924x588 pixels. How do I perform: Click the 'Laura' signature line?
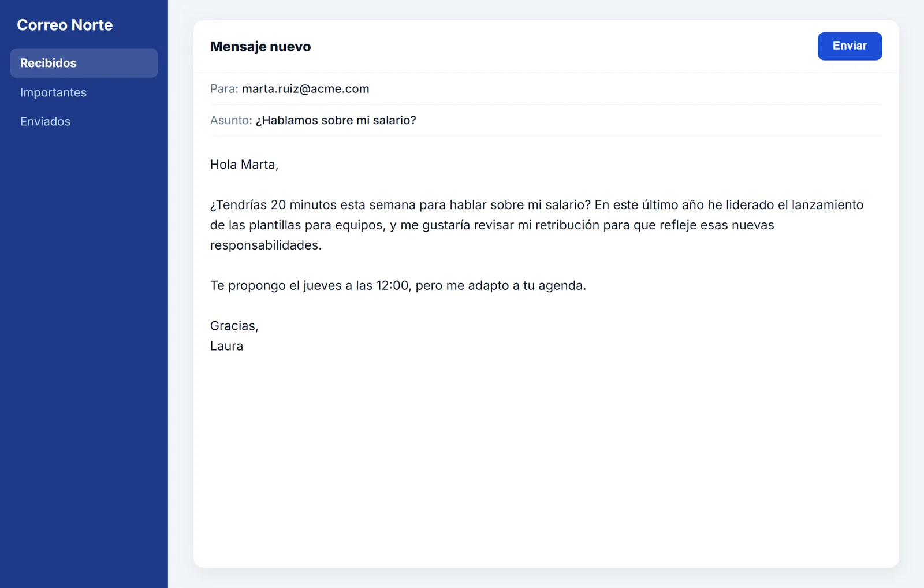pos(226,346)
